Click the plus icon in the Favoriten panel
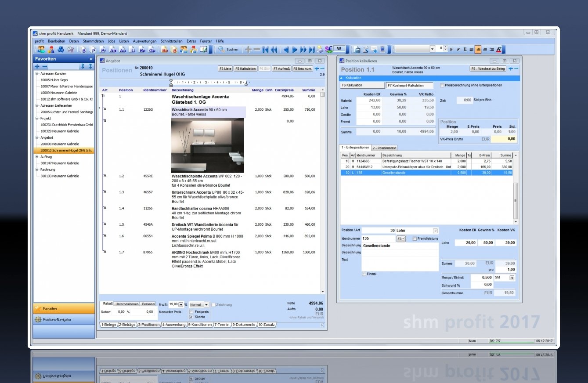Screen dimensions: 588x383 (37, 66)
